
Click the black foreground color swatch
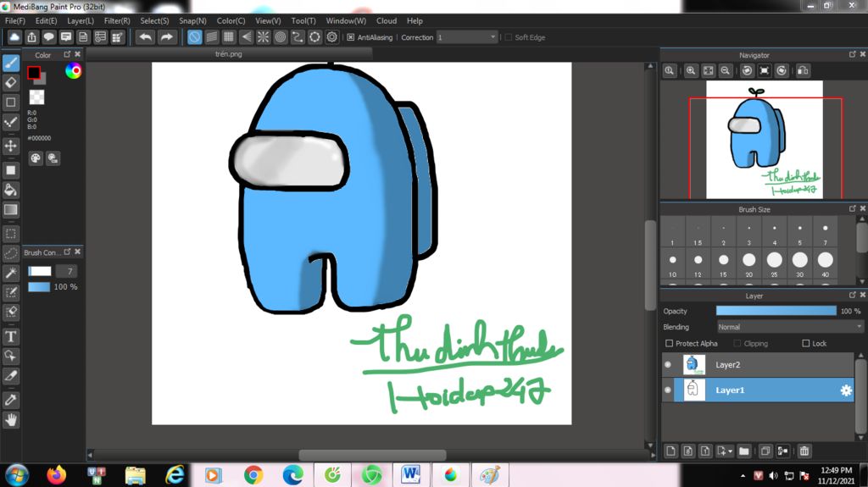pos(34,73)
